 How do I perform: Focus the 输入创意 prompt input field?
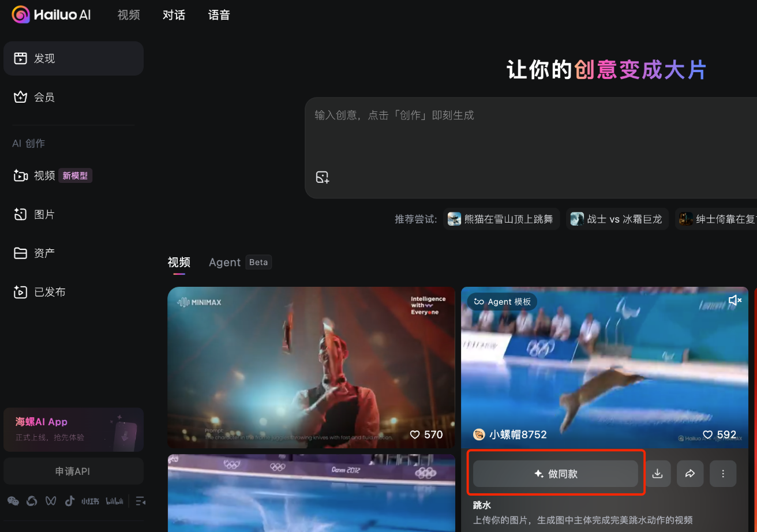531,148
